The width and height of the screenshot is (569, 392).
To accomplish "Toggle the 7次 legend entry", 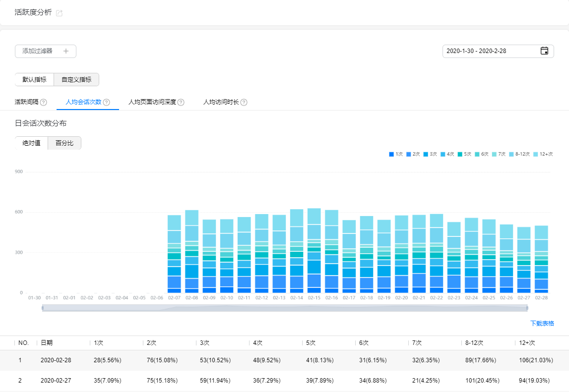I will 499,154.
